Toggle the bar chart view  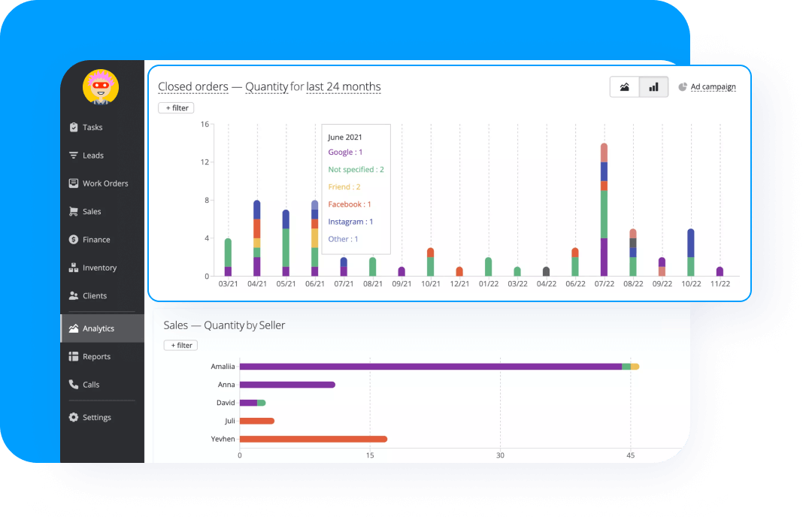click(x=653, y=86)
